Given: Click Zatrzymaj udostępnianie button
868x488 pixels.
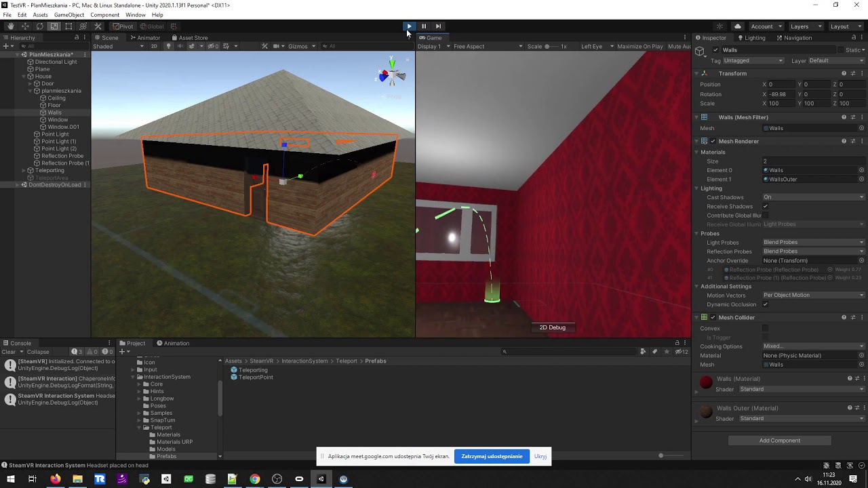Looking at the screenshot, I should click(492, 456).
